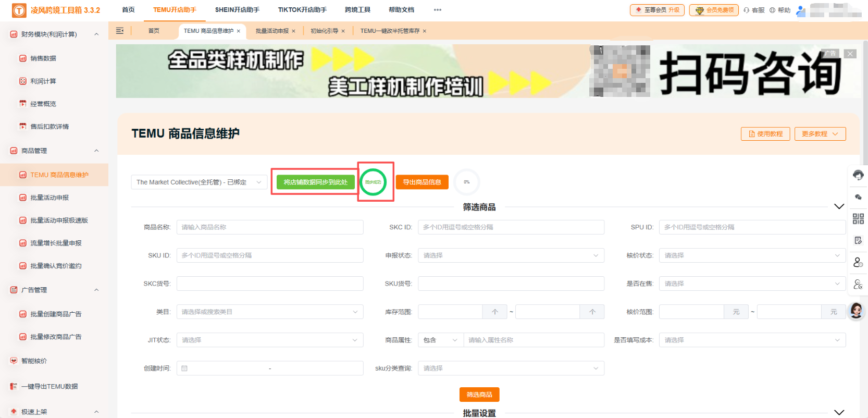
Task: Open 售后扣款详情 from the sidebar
Action: tap(49, 127)
